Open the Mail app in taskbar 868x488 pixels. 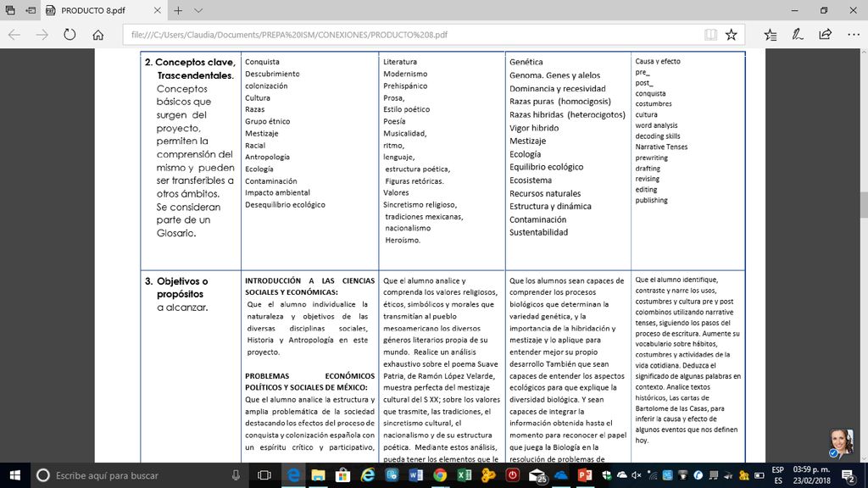pyautogui.click(x=537, y=475)
